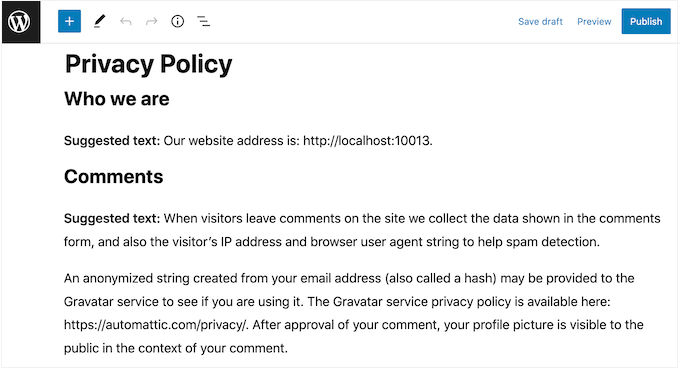Preview the privacy policy page
Screen dimensions: 680x370
594,22
